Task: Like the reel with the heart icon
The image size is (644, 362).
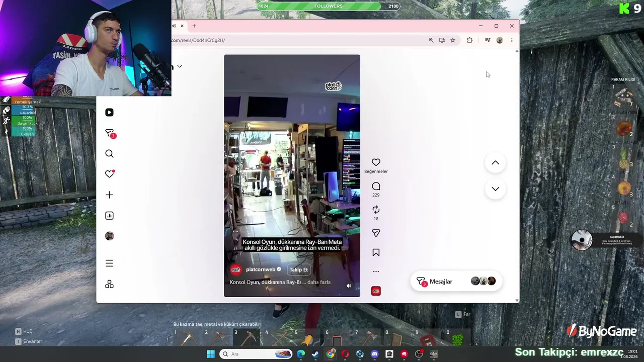Action: (376, 162)
